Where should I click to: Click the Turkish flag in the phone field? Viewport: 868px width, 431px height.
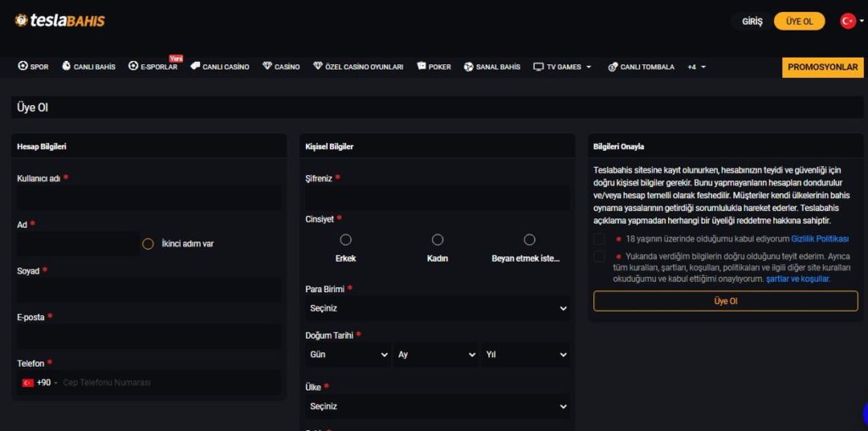[x=28, y=383]
